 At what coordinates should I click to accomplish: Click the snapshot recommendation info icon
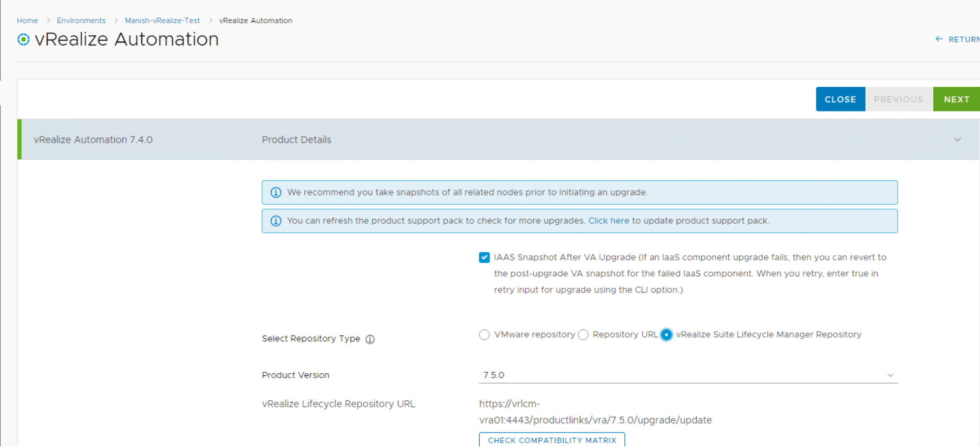[276, 192]
